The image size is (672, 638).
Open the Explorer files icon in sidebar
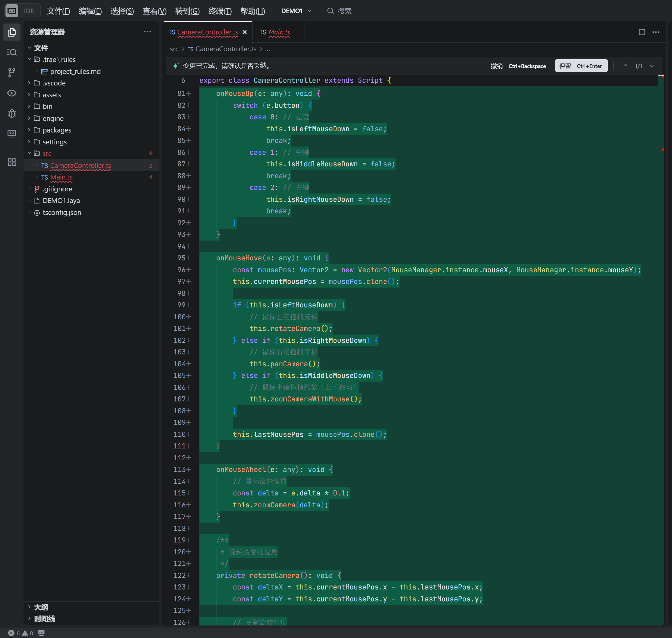tap(12, 32)
